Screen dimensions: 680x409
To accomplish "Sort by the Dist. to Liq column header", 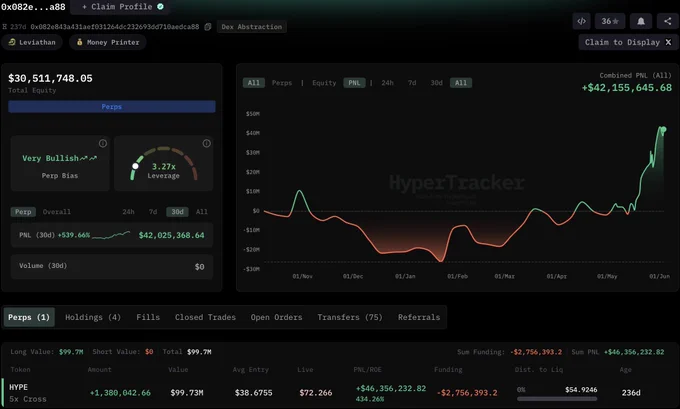I will [x=539, y=370].
